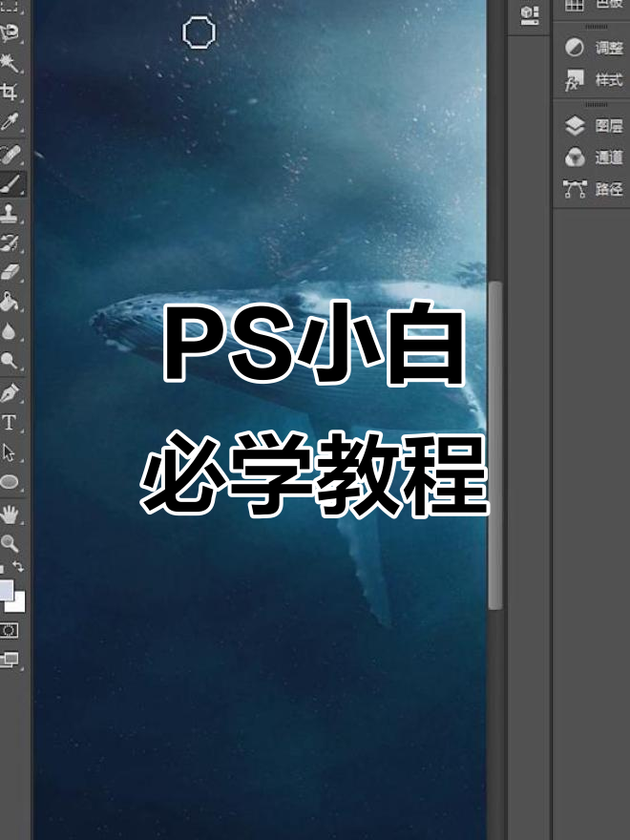This screenshot has width=630, height=840.
Task: Choose the History Brush tool
Action: point(10,242)
